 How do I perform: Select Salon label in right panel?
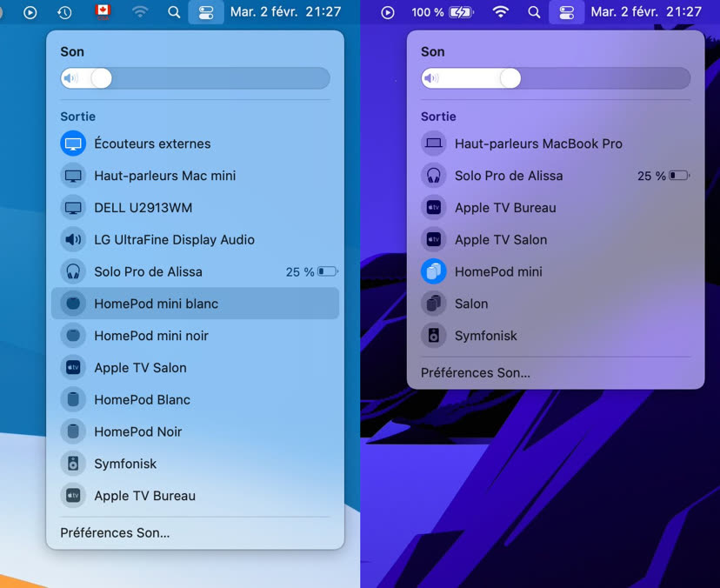point(471,304)
